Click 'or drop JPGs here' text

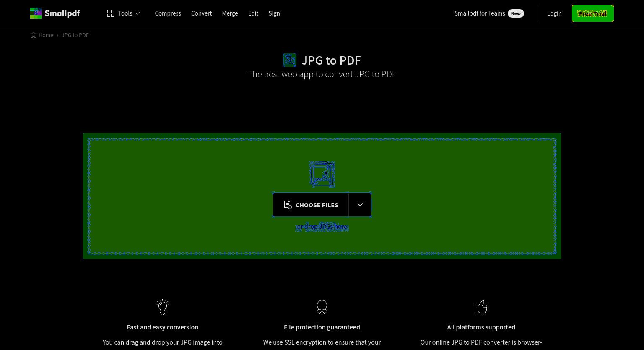(322, 227)
